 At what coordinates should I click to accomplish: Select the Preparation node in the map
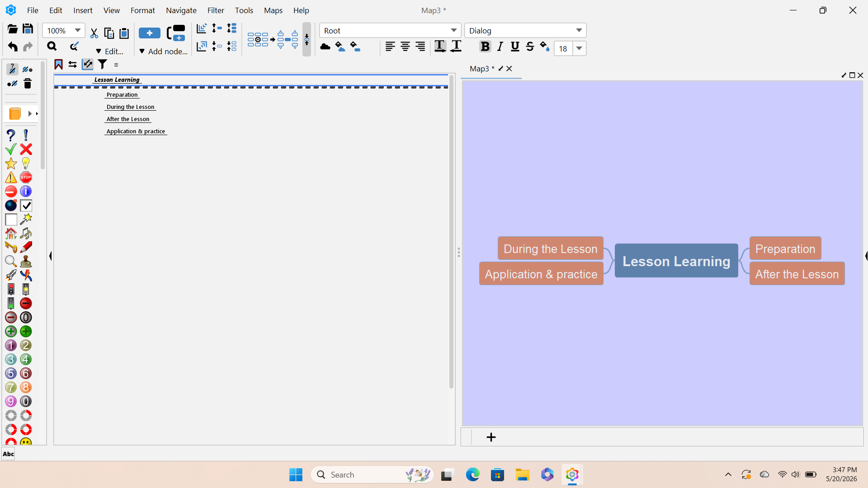785,249
